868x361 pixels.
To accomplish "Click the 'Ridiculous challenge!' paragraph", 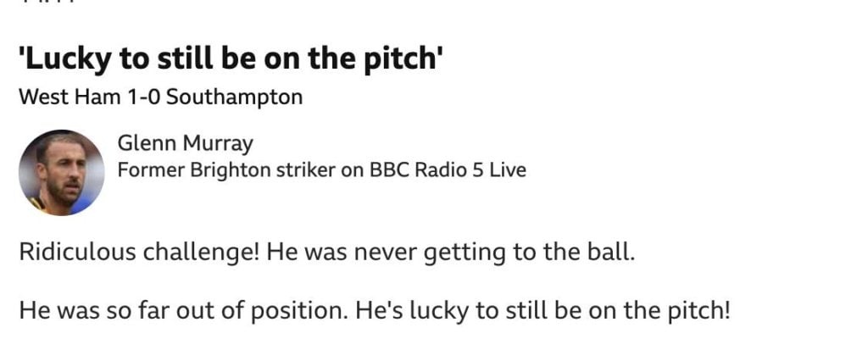I will pos(327,253).
